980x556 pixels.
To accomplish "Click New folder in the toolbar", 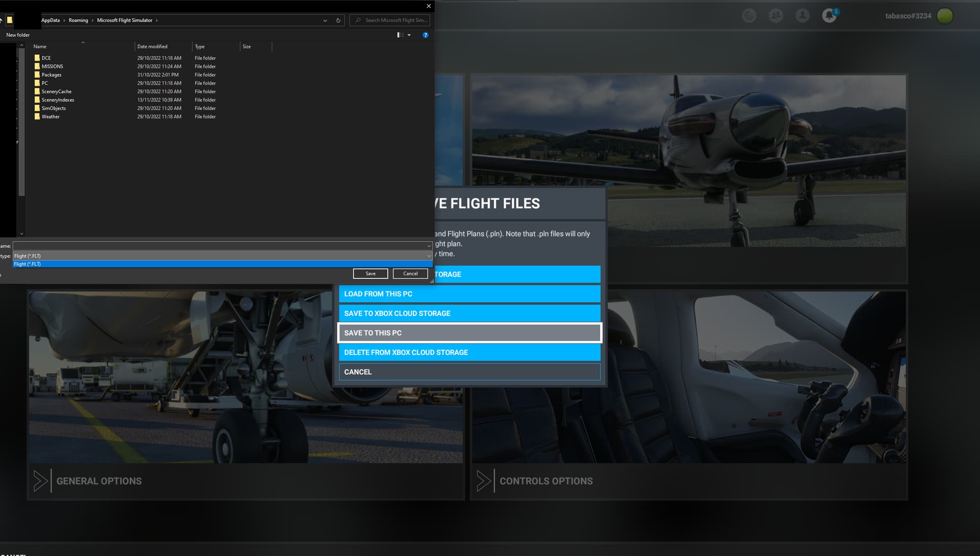I will (x=17, y=35).
